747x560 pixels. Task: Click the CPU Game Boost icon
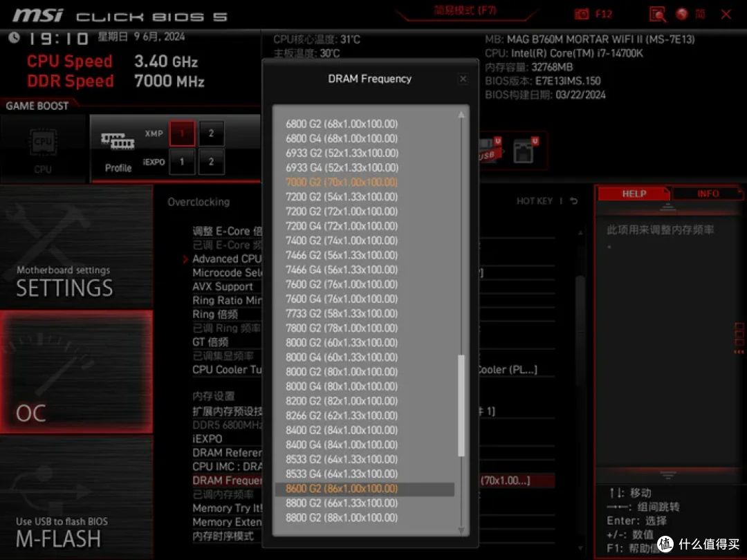point(44,142)
